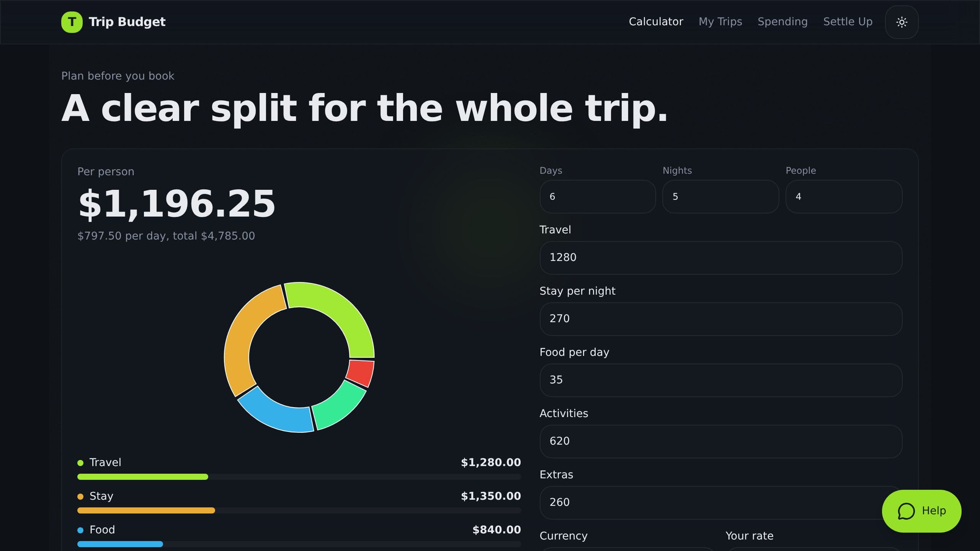
Task: Click the $840.00 Food amount
Action: tap(497, 530)
